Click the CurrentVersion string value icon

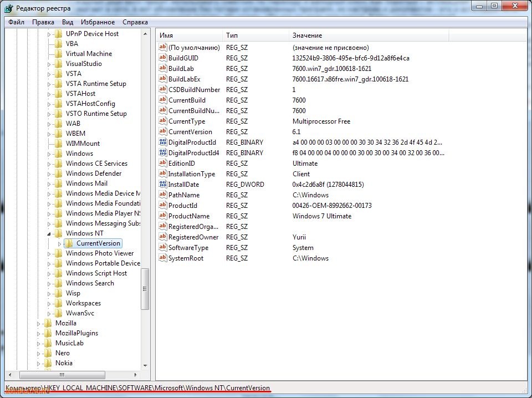pyautogui.click(x=163, y=131)
